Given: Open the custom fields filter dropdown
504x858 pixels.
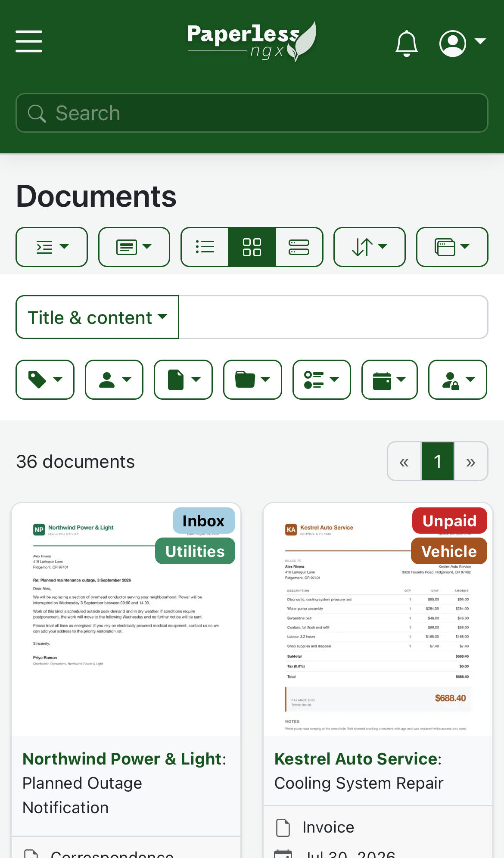Looking at the screenshot, I should pyautogui.click(x=322, y=379).
